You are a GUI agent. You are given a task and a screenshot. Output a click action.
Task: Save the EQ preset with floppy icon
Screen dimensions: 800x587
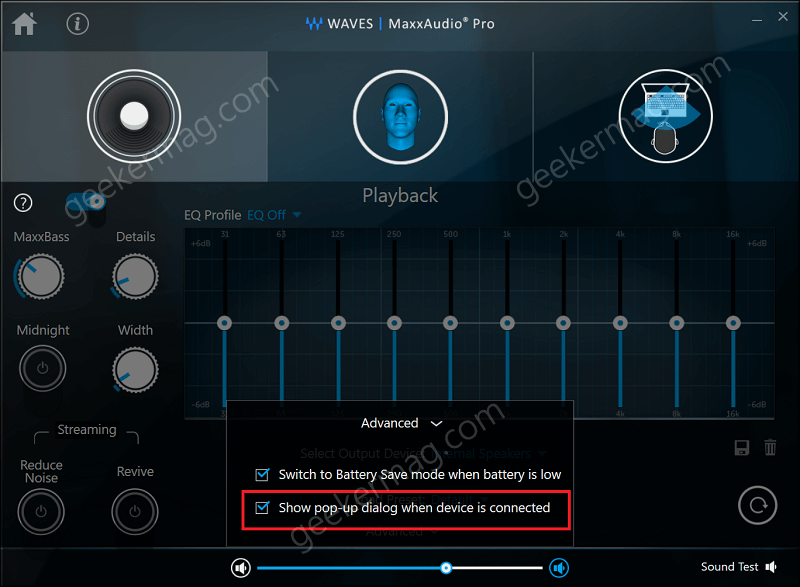pos(742,448)
